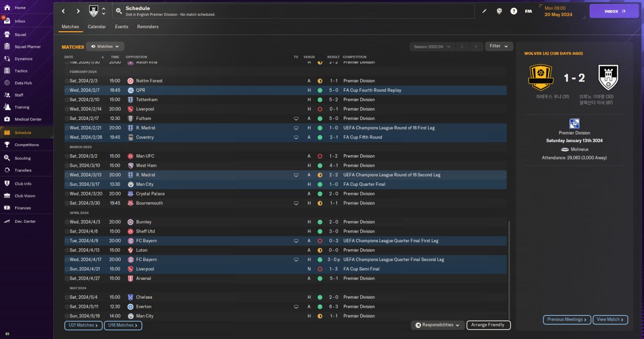Click the search field in top bar
The image size is (644, 339).
point(294,11)
